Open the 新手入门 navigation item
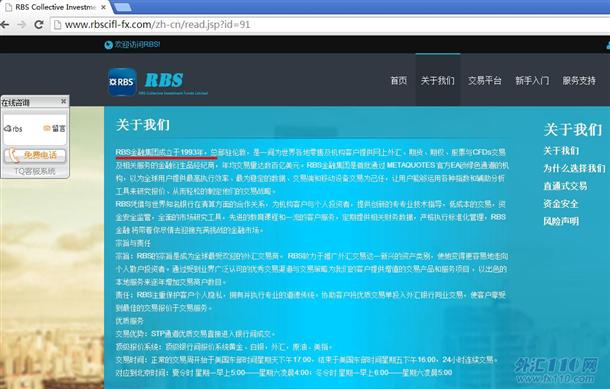Screen dimensions: 610x389 (x=532, y=81)
